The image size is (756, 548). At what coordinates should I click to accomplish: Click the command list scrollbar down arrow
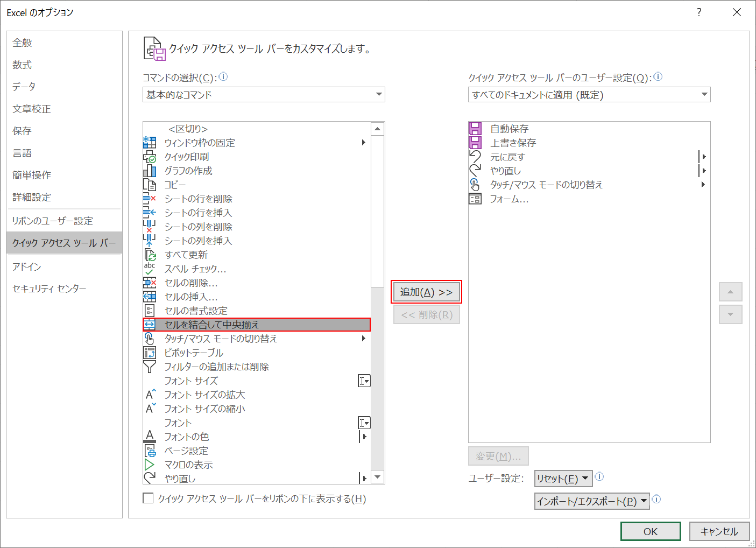pos(378,477)
